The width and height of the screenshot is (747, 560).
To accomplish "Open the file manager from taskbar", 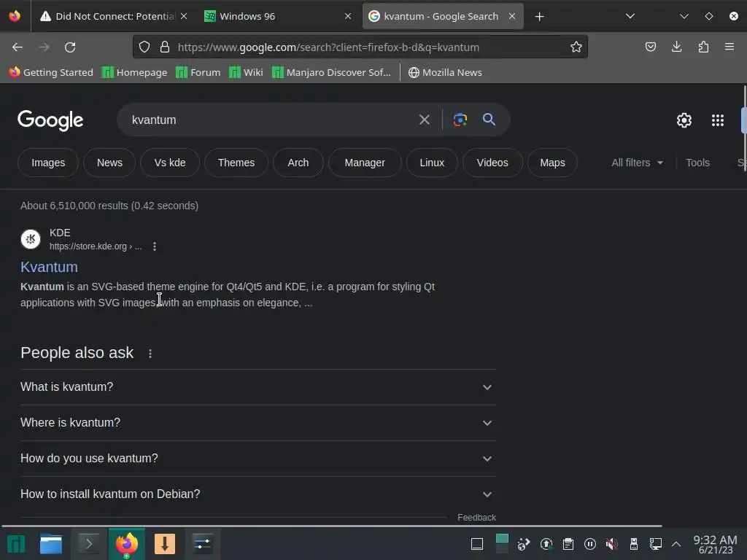I will (x=51, y=544).
